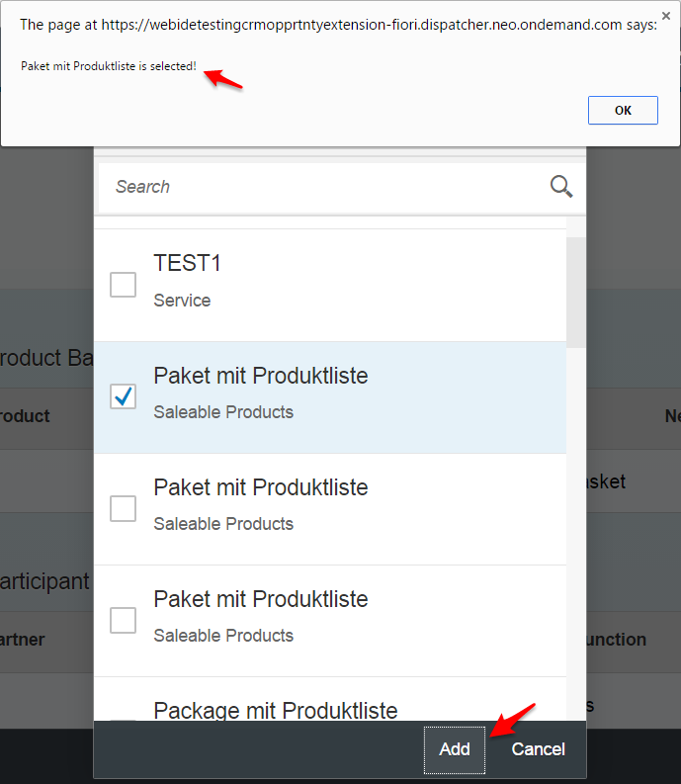This screenshot has width=681, height=784.
Task: Click the magnifier search icon
Action: tap(561, 187)
